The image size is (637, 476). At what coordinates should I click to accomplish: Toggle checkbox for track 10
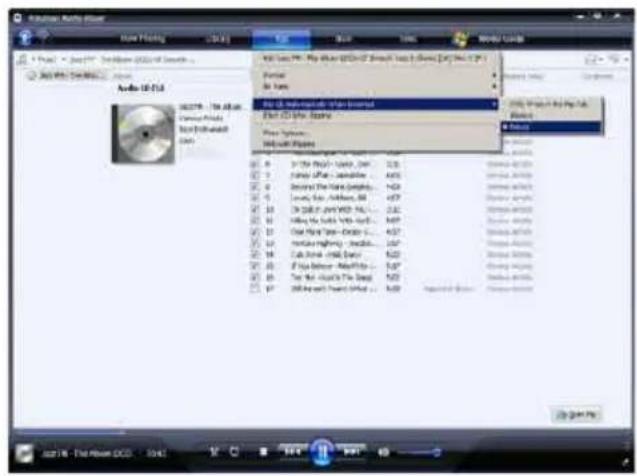pyautogui.click(x=255, y=210)
